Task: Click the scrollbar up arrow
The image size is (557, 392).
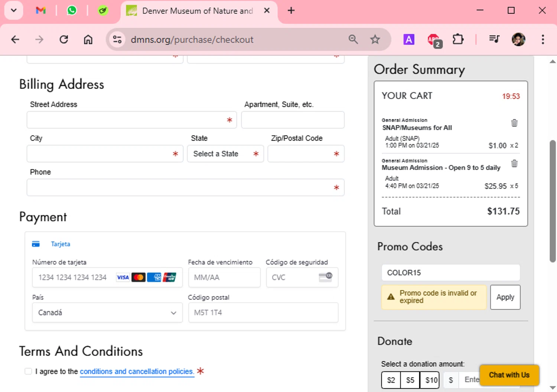Action: 553,62
